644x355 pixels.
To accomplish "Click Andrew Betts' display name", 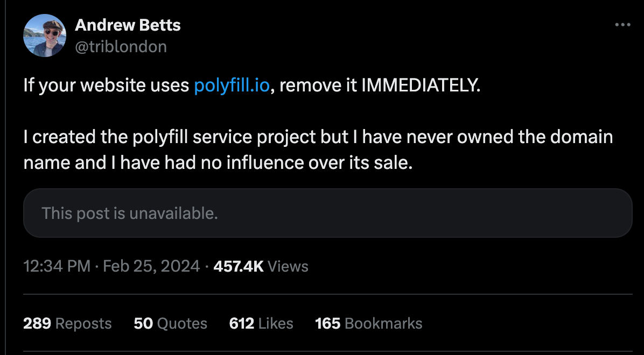I will (128, 25).
